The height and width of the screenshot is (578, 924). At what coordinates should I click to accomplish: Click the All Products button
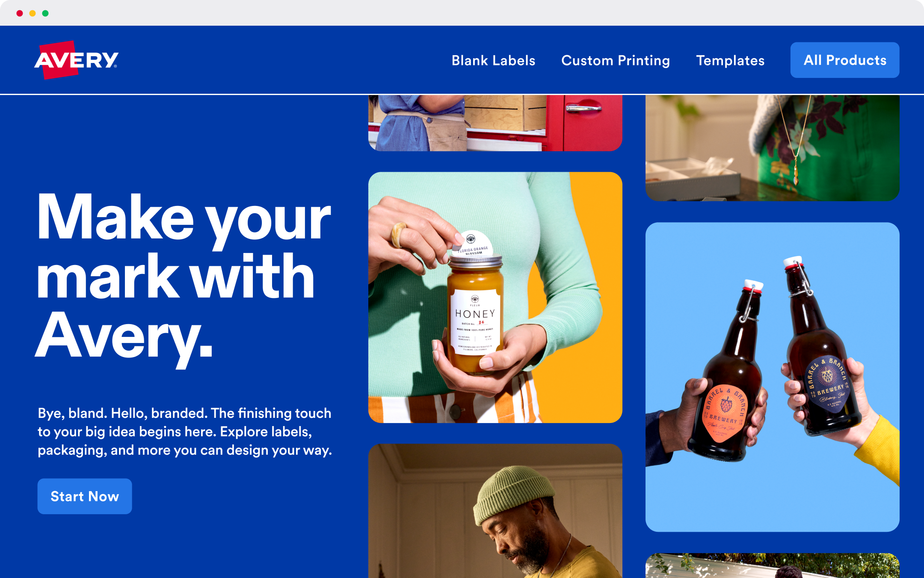(845, 60)
